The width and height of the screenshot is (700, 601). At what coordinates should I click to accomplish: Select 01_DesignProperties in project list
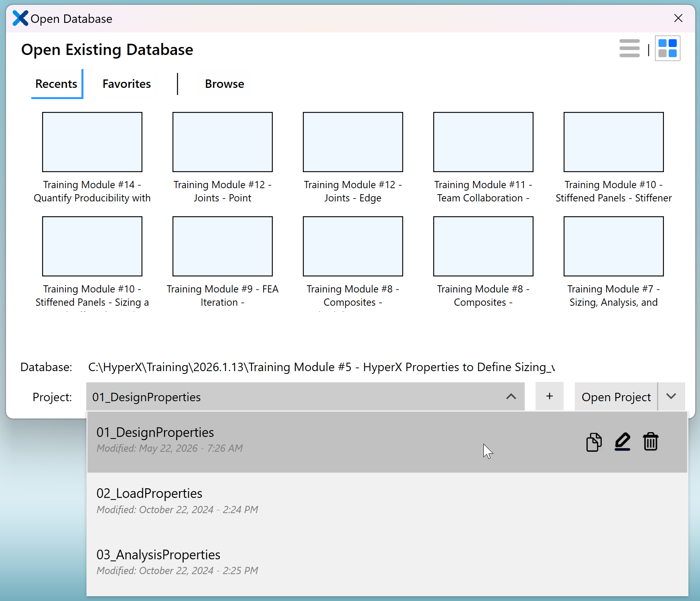(387, 442)
